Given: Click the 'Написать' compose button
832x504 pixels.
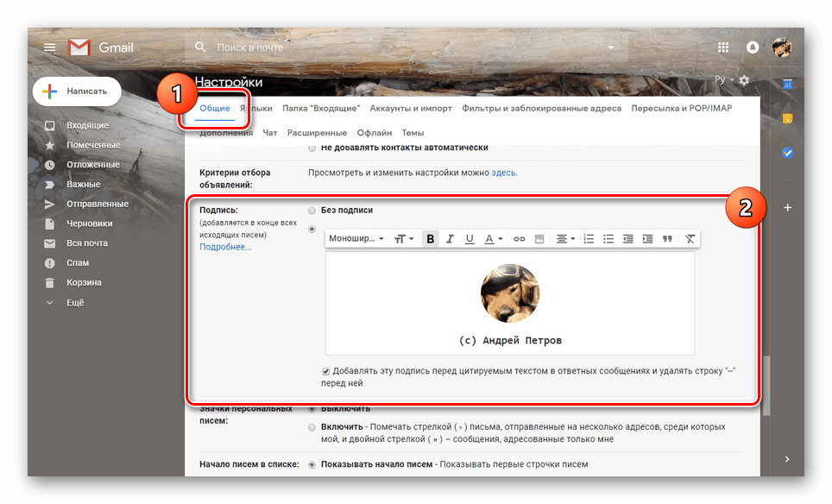Looking at the screenshot, I should click(77, 91).
